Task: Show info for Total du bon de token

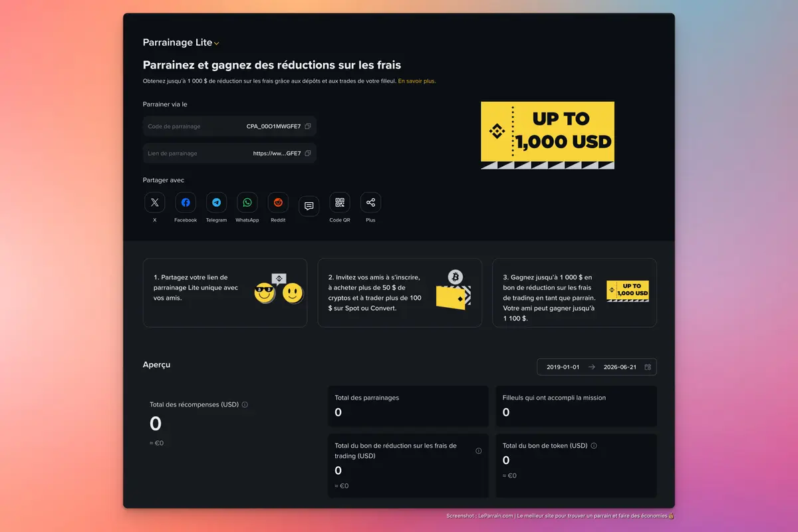Action: point(594,446)
